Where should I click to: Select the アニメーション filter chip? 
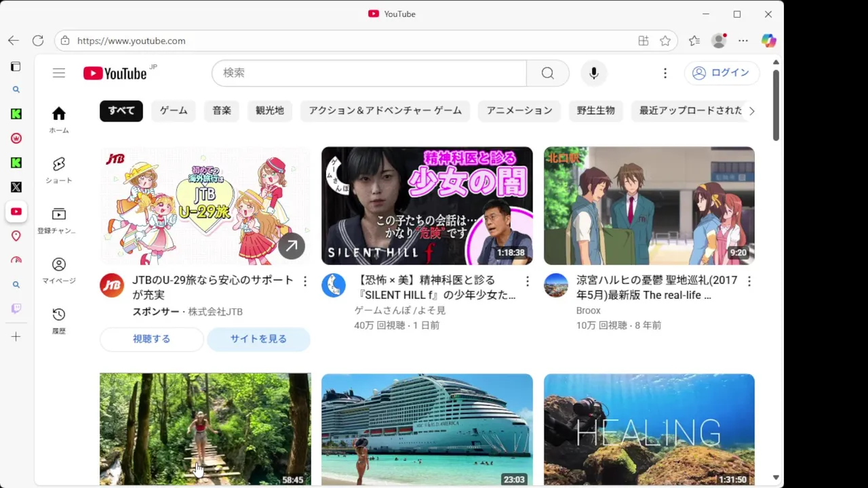[x=519, y=110]
